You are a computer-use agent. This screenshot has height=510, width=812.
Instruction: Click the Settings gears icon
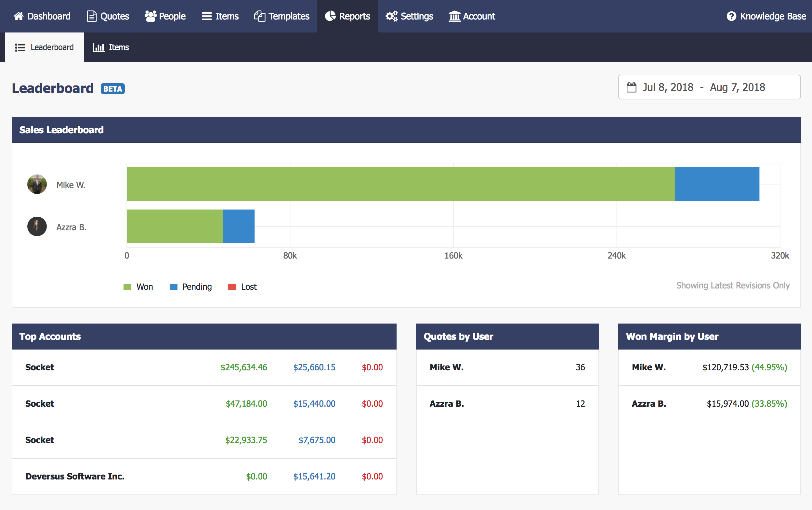(x=391, y=16)
